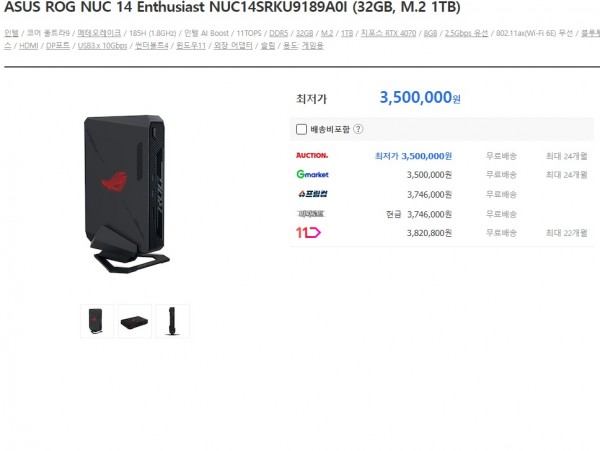Image resolution: width=600 pixels, height=451 pixels.
Task: Click the fourth seller logo with cash price
Action: [x=311, y=214]
